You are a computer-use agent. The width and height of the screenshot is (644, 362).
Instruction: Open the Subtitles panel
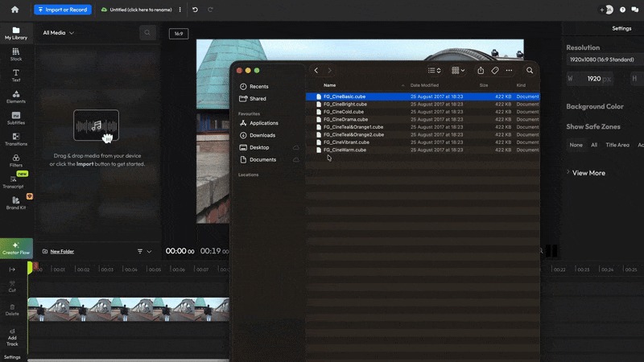click(x=16, y=117)
